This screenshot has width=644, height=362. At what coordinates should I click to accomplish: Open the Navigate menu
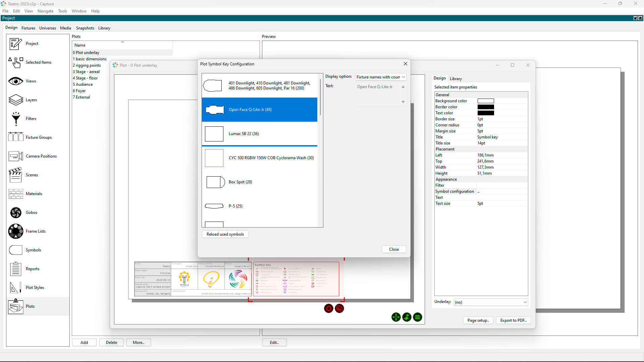click(45, 11)
